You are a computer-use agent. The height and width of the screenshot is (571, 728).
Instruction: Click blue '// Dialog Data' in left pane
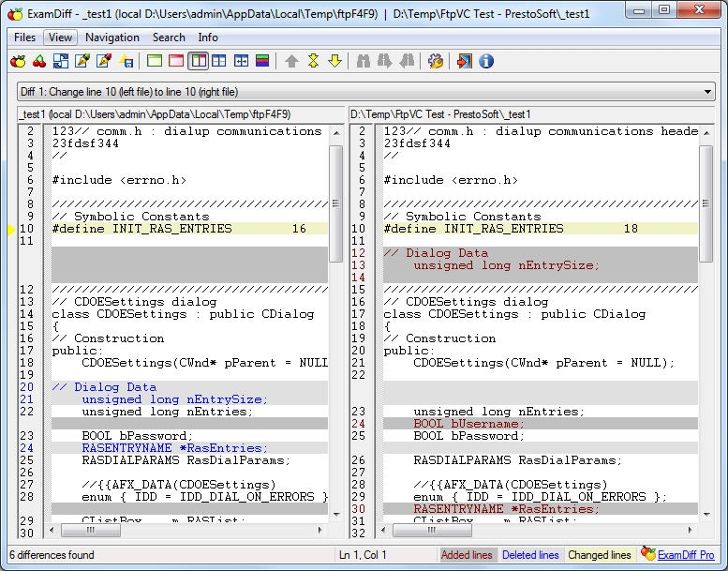(104, 387)
